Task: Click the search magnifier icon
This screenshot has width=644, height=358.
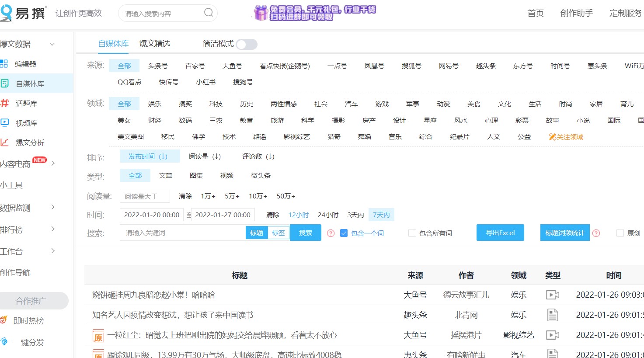Action: pyautogui.click(x=208, y=13)
